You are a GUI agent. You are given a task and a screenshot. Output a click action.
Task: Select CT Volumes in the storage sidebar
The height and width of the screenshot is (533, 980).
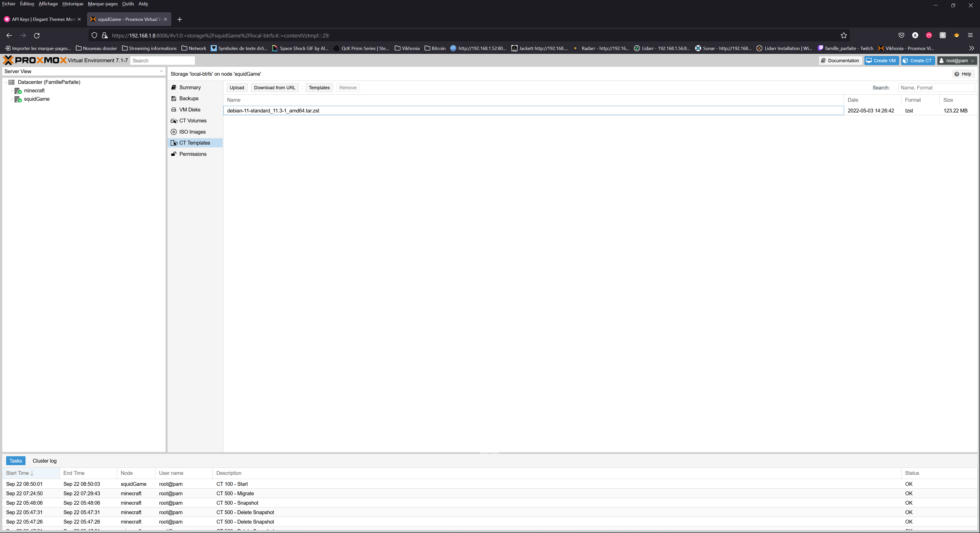pos(193,120)
